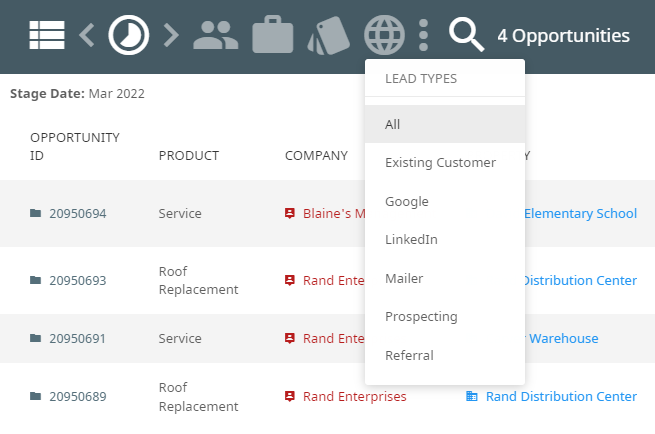
Task: Choose Prospecting lead type
Action: point(445,317)
